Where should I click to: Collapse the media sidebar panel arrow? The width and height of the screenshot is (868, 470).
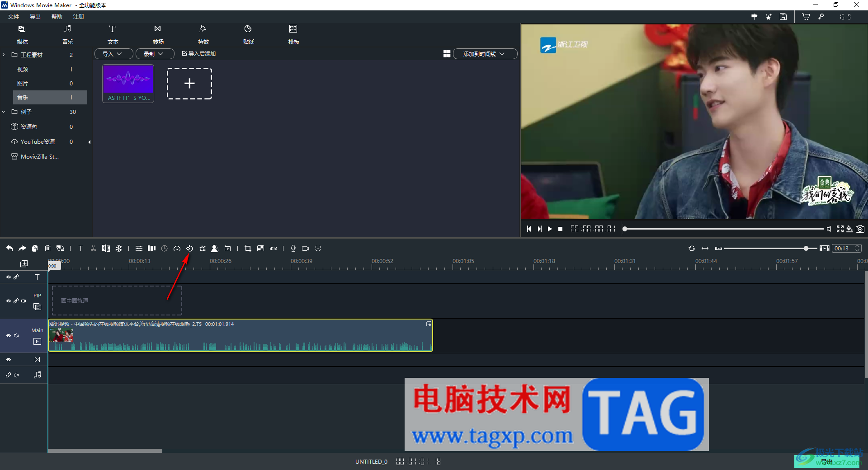pyautogui.click(x=90, y=142)
